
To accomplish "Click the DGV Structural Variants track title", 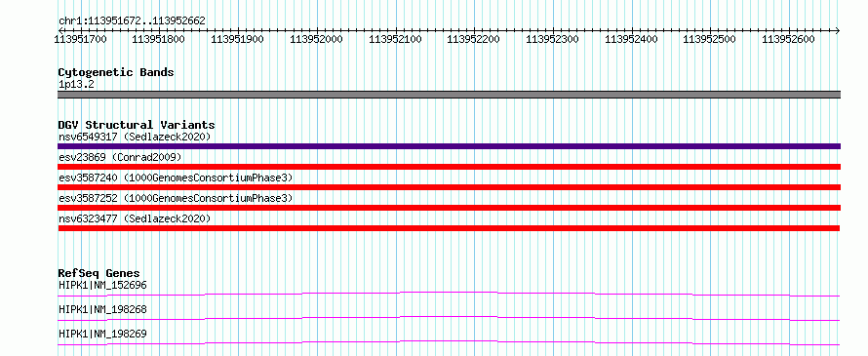I will 137,125.
